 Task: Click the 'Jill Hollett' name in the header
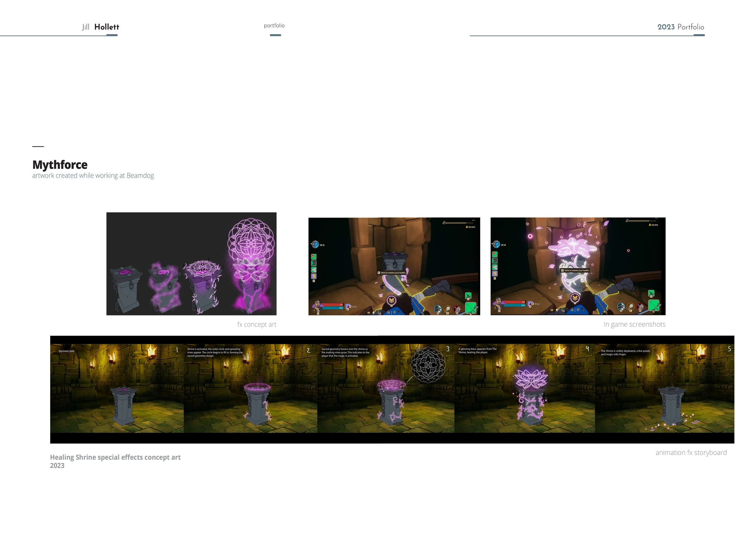click(100, 27)
